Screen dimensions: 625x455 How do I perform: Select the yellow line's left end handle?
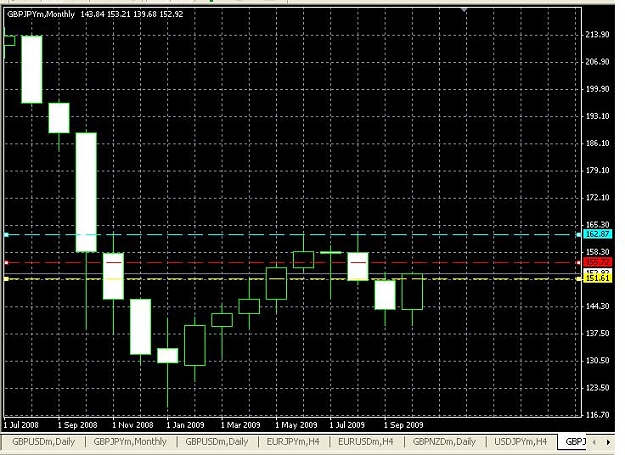point(6,279)
